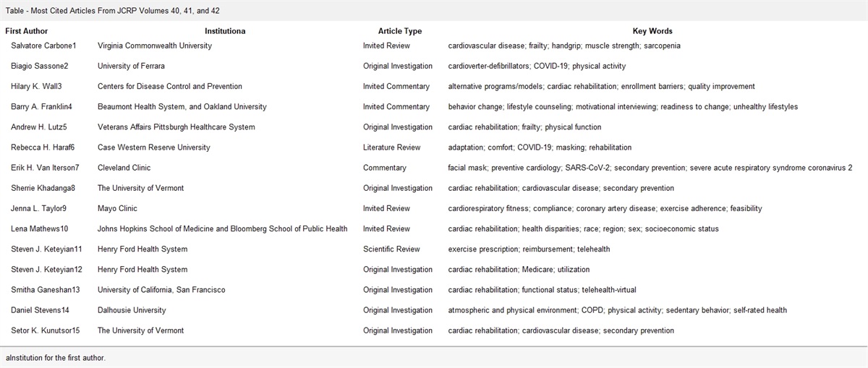Select Veterans Affairs Pittsburgh Healthcare System cell
The height and width of the screenshot is (368, 868).
[x=176, y=127]
